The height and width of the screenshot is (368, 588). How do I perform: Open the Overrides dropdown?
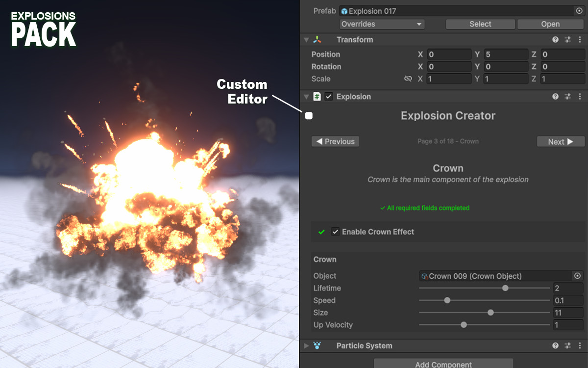(x=382, y=24)
